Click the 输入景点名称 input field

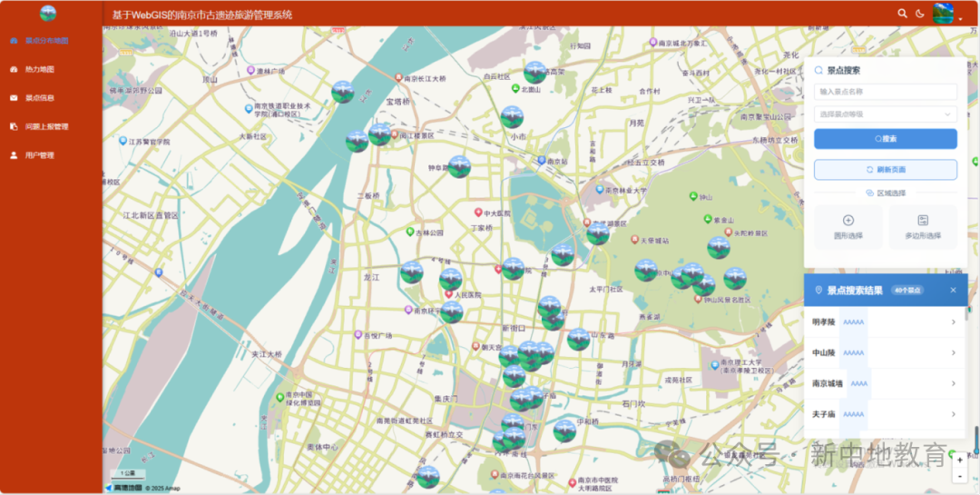click(885, 92)
